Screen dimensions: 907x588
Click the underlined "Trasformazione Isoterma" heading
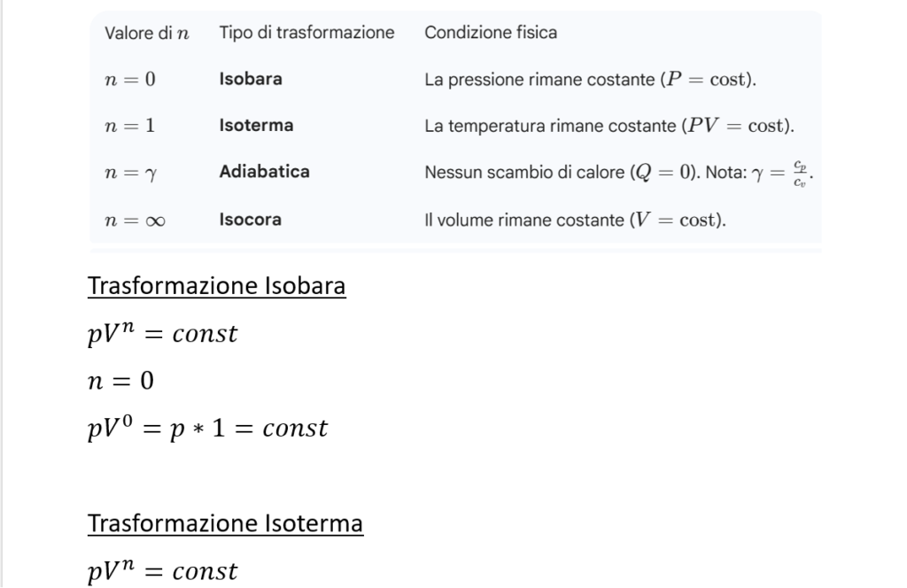click(225, 523)
